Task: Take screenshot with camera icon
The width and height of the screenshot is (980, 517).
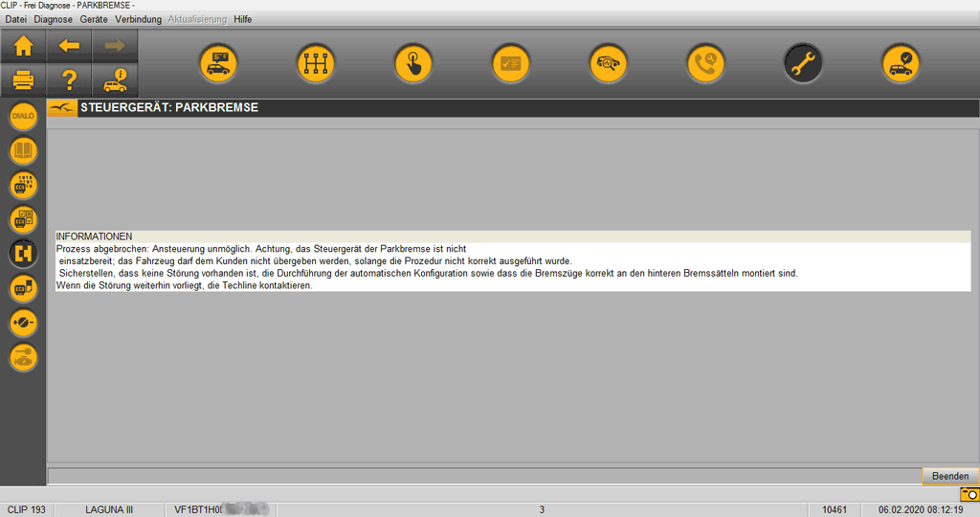Action: click(969, 494)
